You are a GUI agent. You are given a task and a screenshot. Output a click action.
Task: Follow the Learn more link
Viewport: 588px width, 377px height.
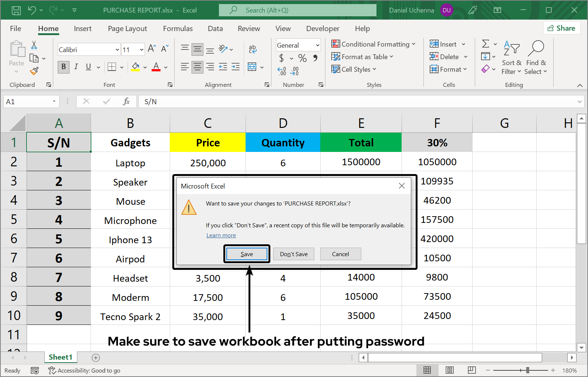pos(221,235)
